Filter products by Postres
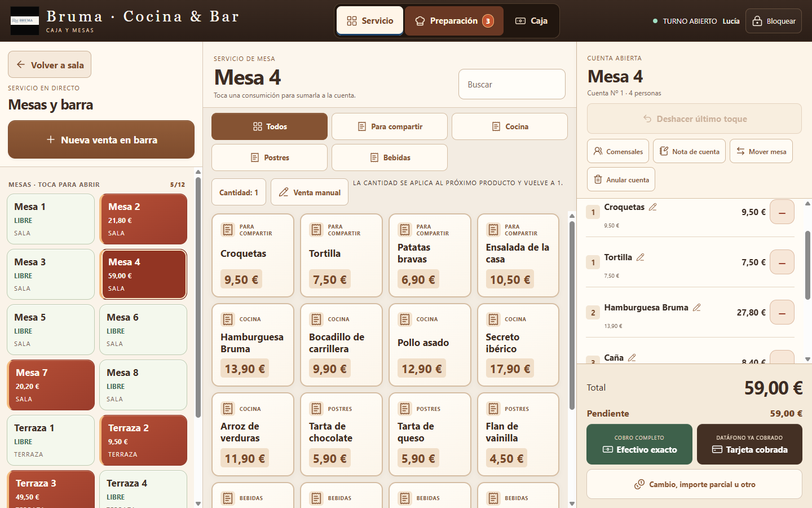 coord(270,157)
